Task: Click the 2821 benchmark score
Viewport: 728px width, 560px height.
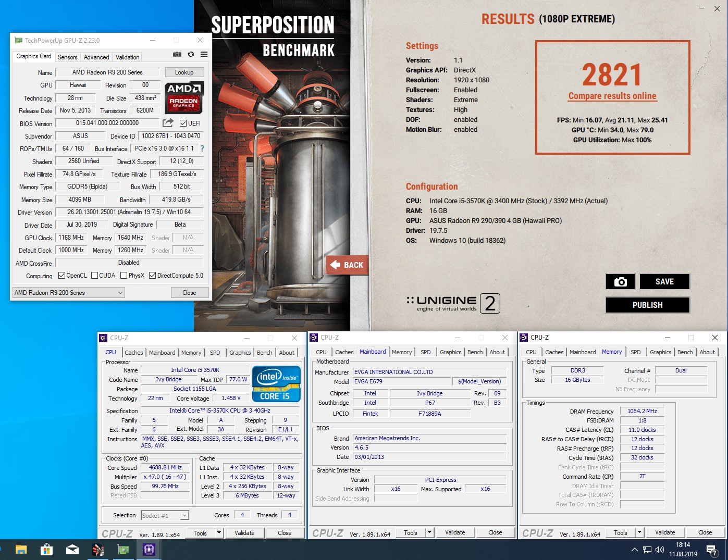Action: 612,75
